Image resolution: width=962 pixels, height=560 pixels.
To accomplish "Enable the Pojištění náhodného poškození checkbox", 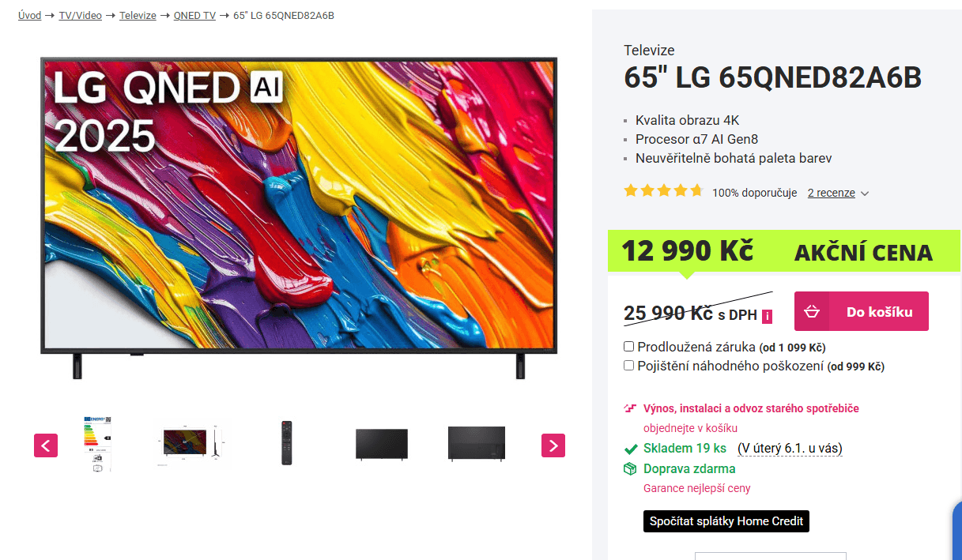I will [x=628, y=365].
